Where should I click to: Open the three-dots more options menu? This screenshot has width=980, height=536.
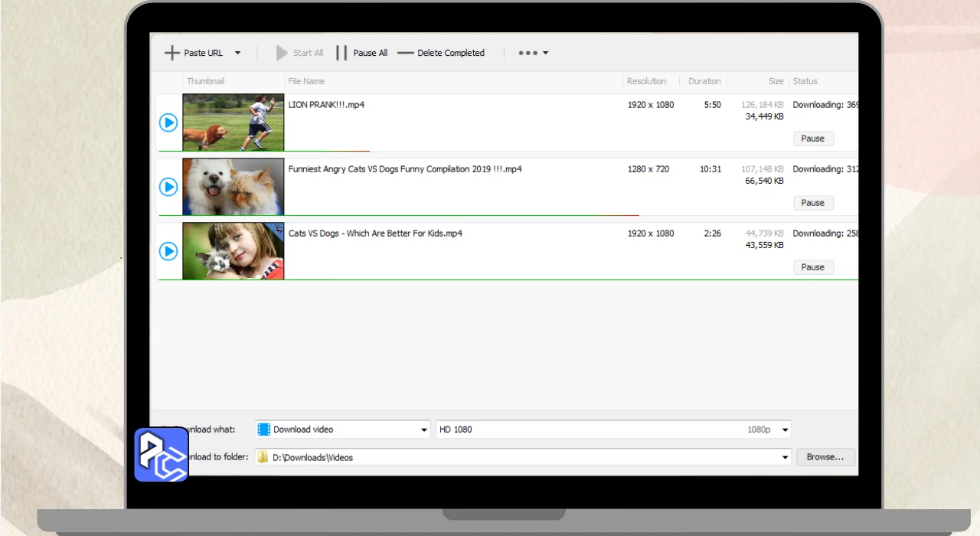point(533,53)
